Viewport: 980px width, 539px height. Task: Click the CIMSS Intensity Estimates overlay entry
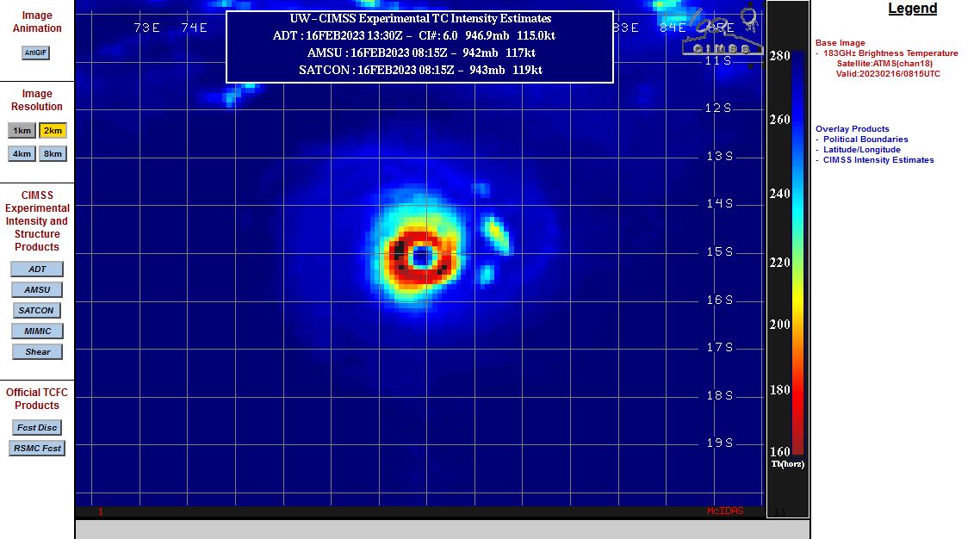click(x=878, y=160)
